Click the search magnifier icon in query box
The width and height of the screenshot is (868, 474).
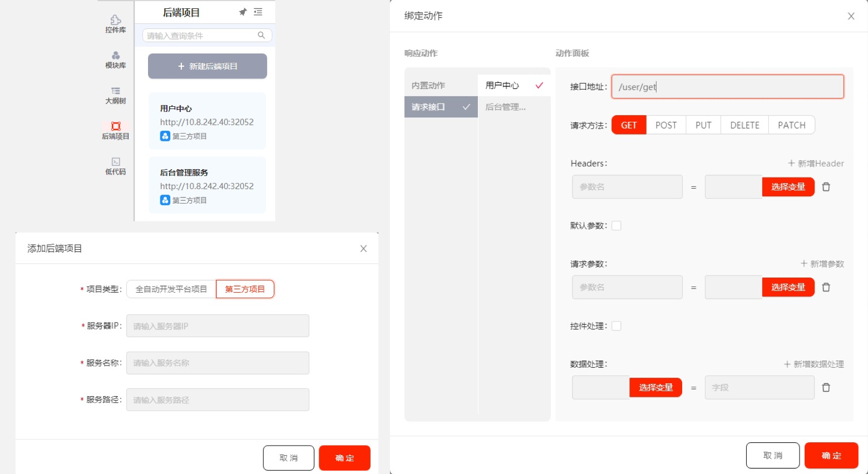click(261, 36)
